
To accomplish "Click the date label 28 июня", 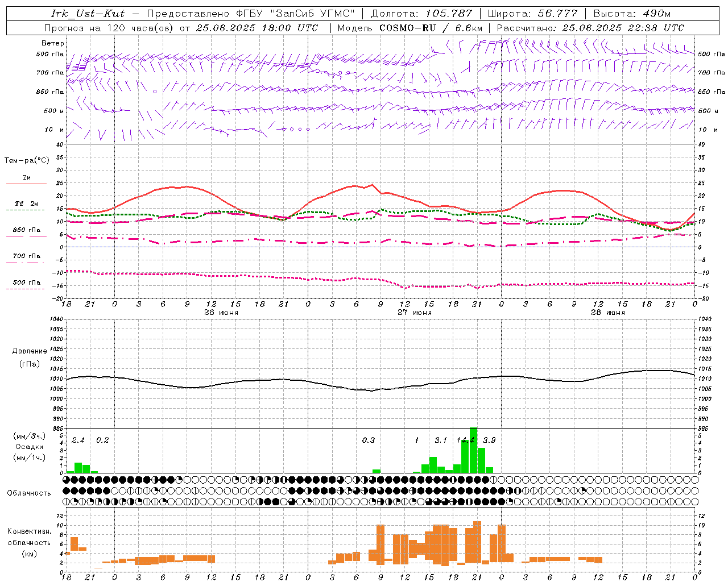I will [607, 313].
